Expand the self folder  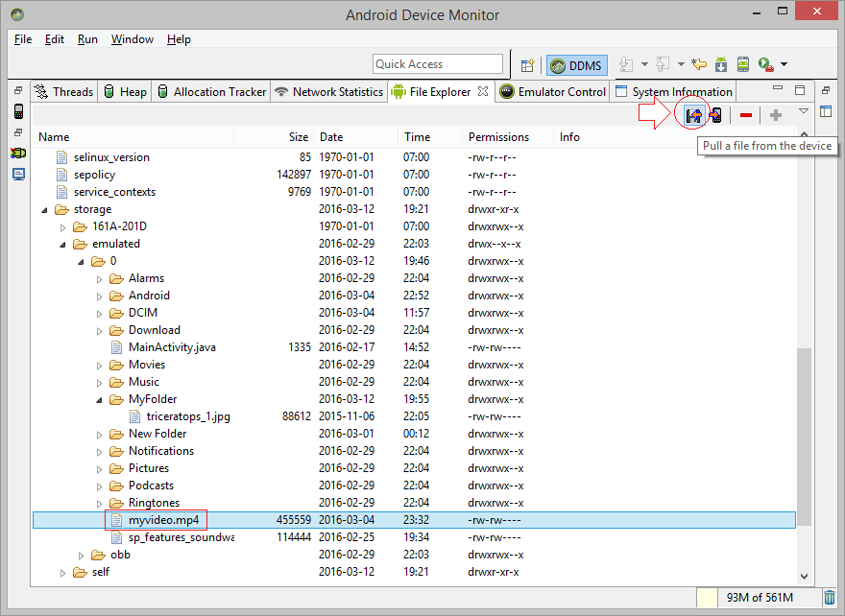(63, 573)
